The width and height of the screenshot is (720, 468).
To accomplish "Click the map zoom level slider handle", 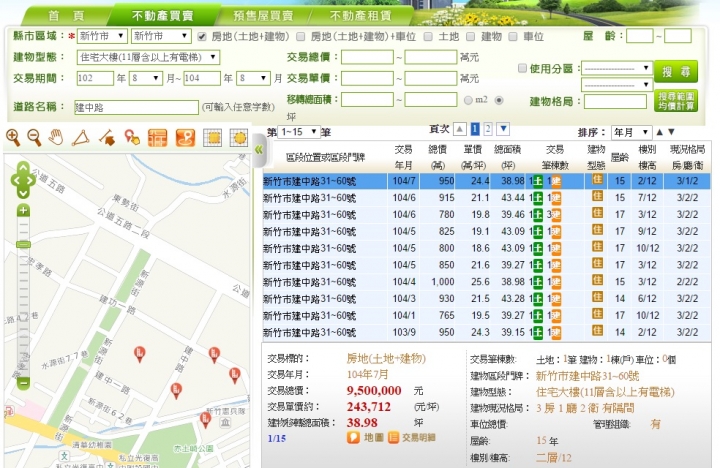I will click(23, 245).
